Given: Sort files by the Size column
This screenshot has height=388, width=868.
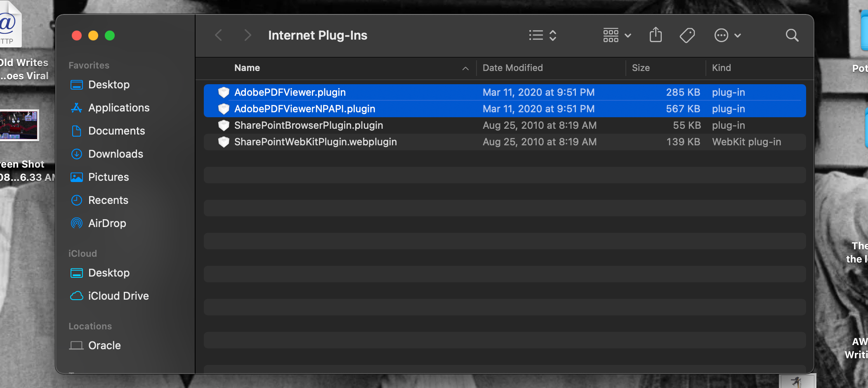Looking at the screenshot, I should 641,68.
